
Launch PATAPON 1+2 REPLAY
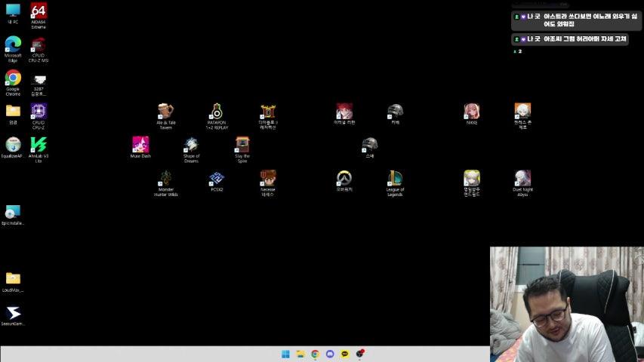pyautogui.click(x=217, y=112)
